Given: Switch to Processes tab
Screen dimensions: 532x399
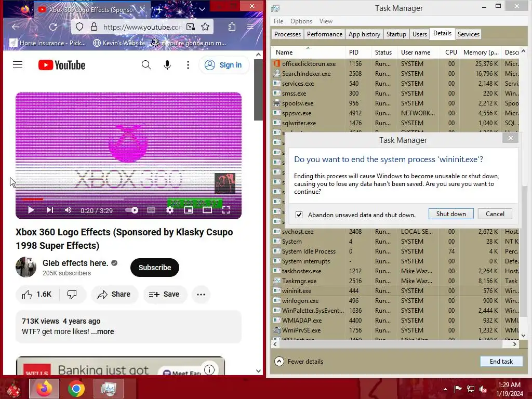Looking at the screenshot, I should pyautogui.click(x=287, y=34).
